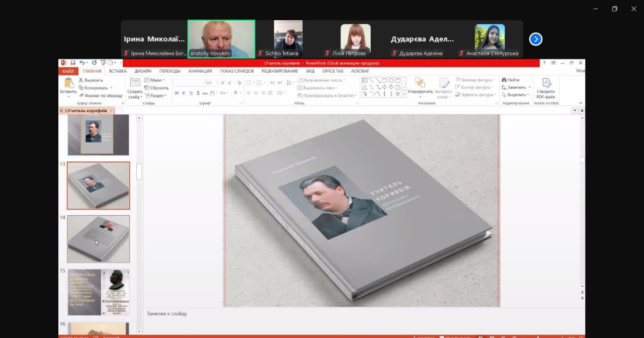Select slide 15 memorial plaque thumbnail
Screen dimensions: 644x338
tap(98, 292)
